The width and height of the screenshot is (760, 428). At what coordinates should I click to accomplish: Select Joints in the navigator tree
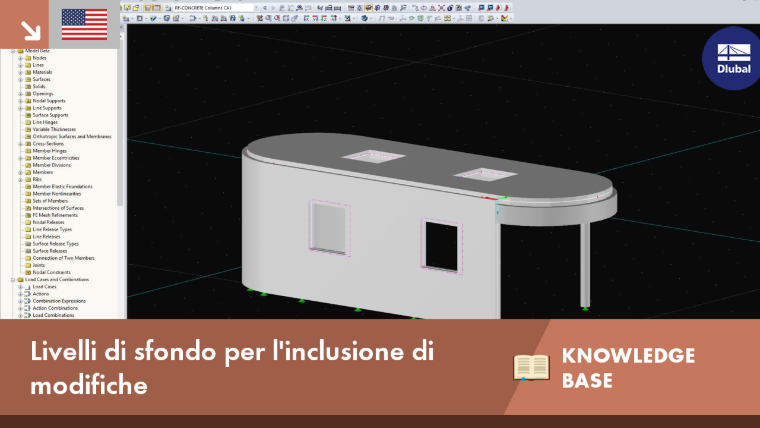pos(38,265)
